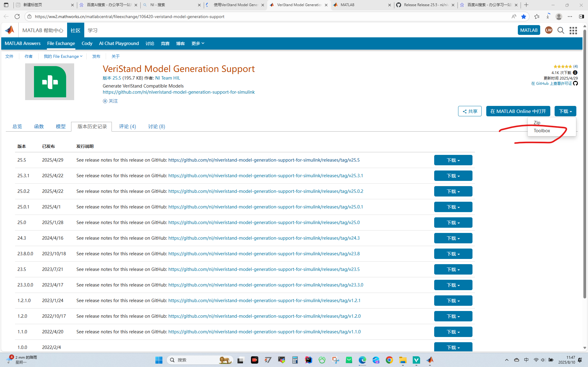
Task: Open the release notes link for v25.5
Action: click(x=264, y=160)
